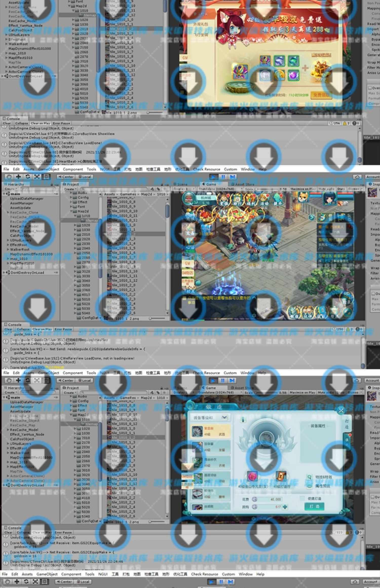Open the 检查工具 menu in the lowest menu bar

[151, 574]
